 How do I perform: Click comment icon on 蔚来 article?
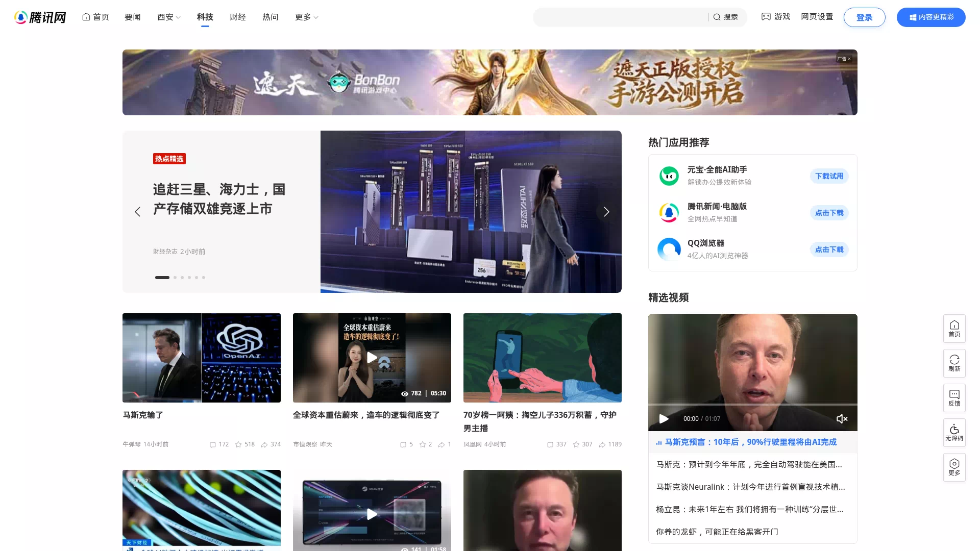(x=403, y=444)
